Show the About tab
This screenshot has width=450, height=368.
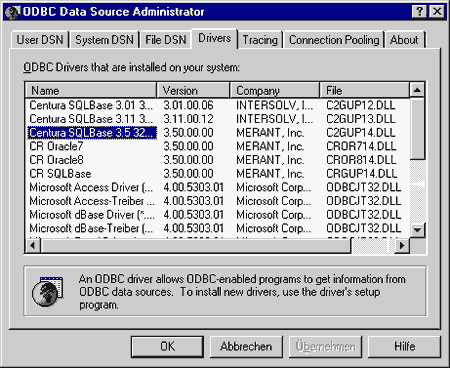[404, 40]
